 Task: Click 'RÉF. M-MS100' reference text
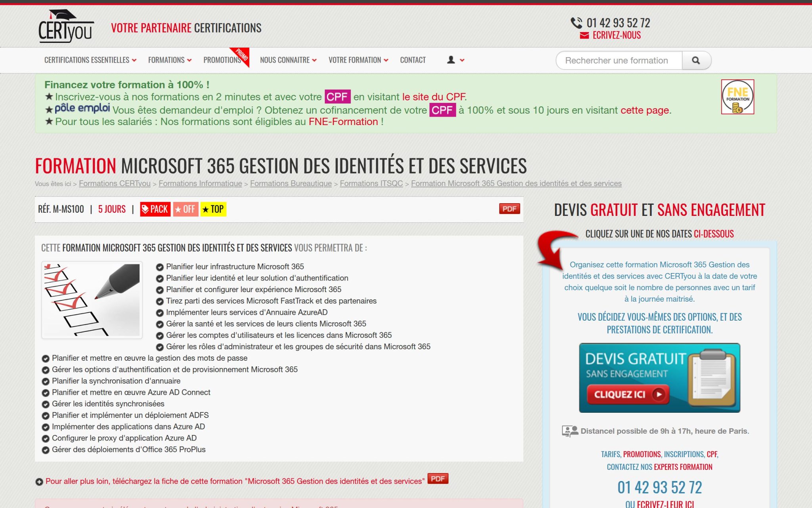coord(61,209)
